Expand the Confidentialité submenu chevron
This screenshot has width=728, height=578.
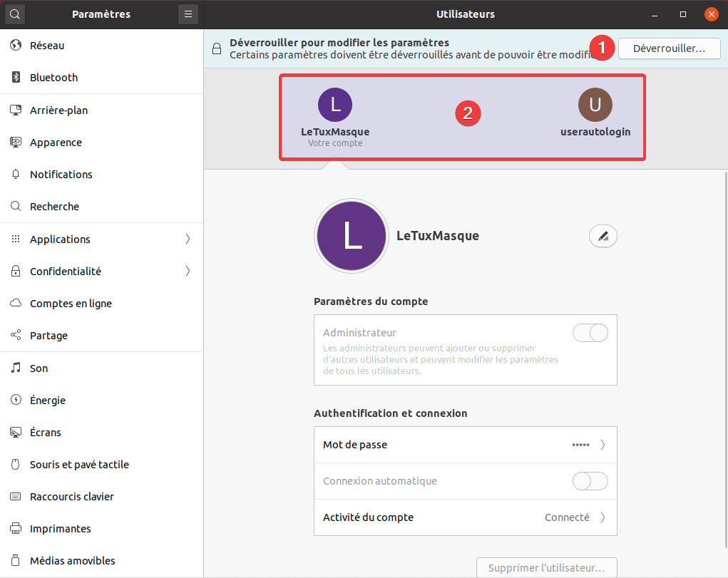[188, 272]
